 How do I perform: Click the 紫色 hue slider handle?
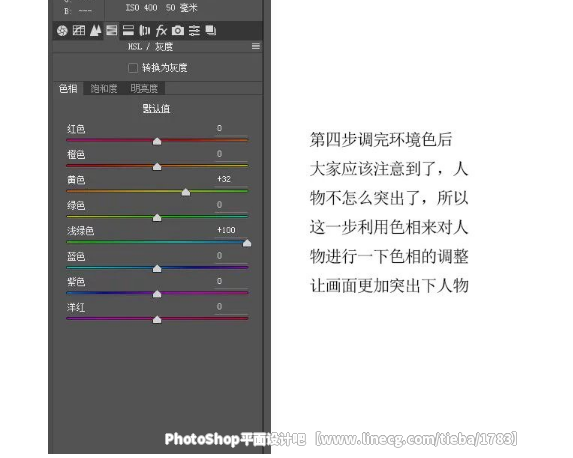point(157,294)
